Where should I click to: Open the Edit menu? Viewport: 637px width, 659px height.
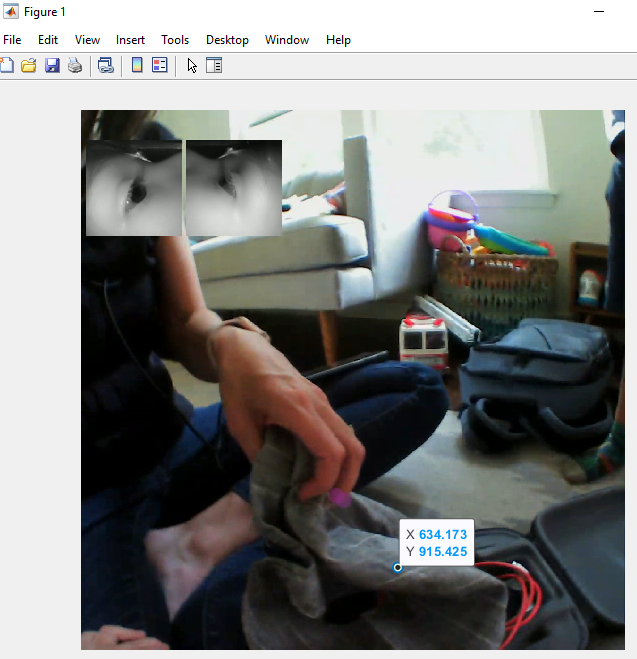[47, 40]
